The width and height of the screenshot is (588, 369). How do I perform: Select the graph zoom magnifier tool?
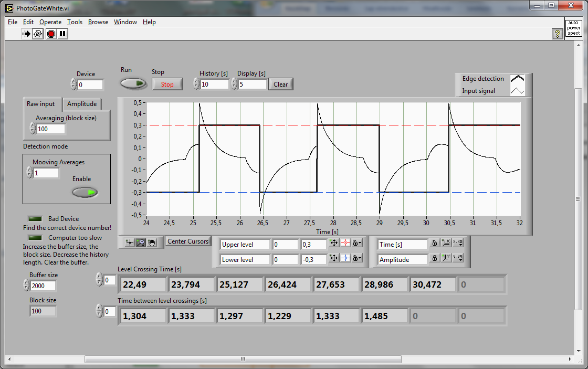coord(141,243)
